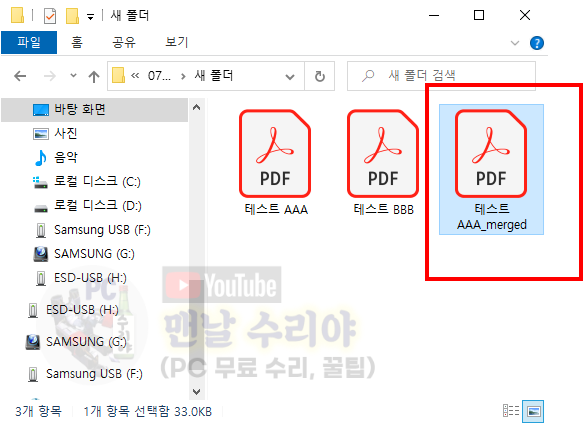Click the New Folder quick access icon
This screenshot has height=424, width=583.
click(x=73, y=16)
